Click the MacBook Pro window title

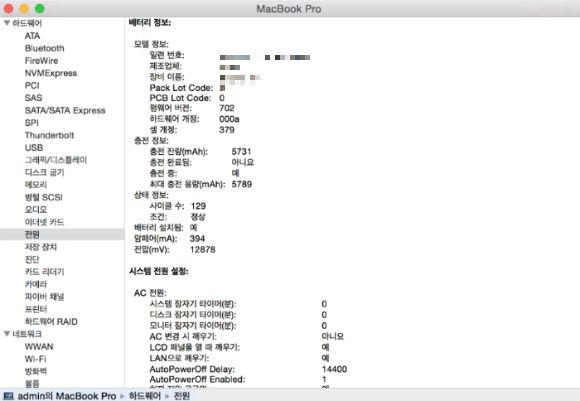pyautogui.click(x=289, y=9)
